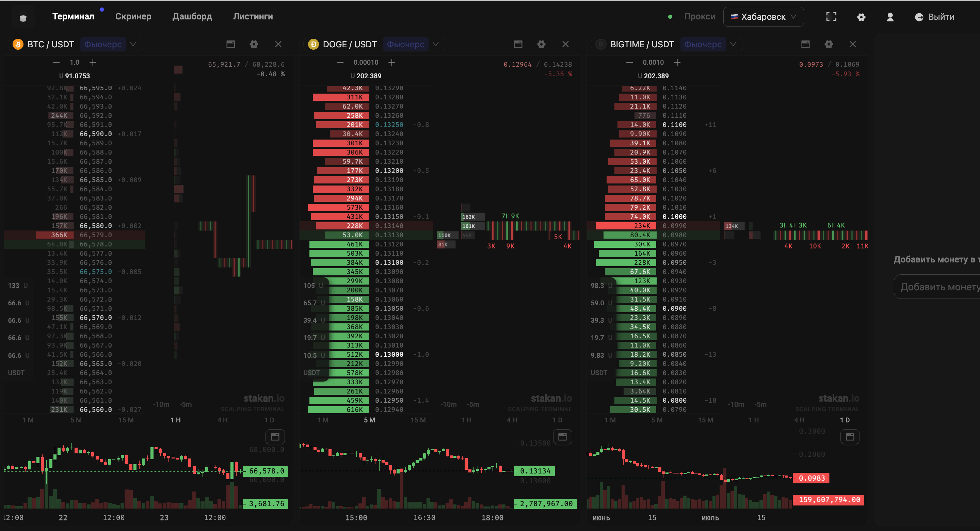This screenshot has height=531, width=980.
Task: Expand BTC mini chart window icon
Action: (275, 437)
